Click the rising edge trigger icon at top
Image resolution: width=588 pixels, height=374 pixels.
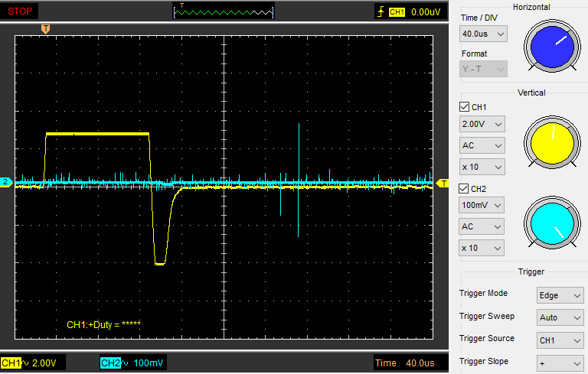click(x=380, y=11)
